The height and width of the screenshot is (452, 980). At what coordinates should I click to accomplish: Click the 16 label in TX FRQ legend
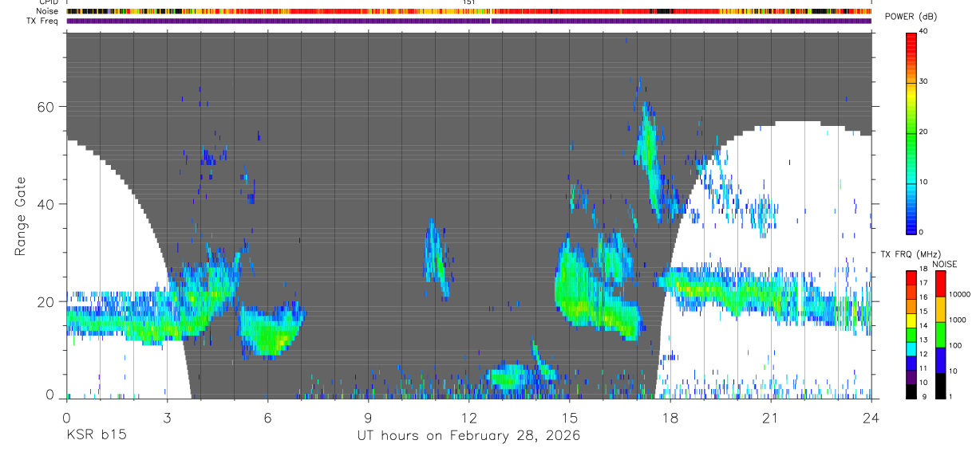point(923,297)
